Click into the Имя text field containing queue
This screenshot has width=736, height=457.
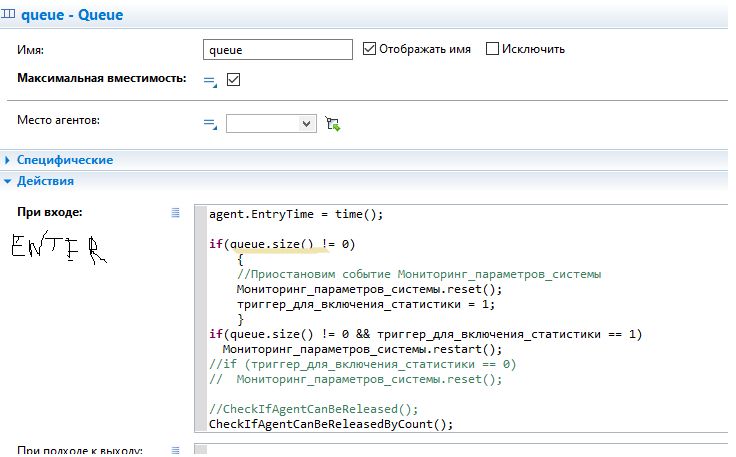tap(277, 50)
